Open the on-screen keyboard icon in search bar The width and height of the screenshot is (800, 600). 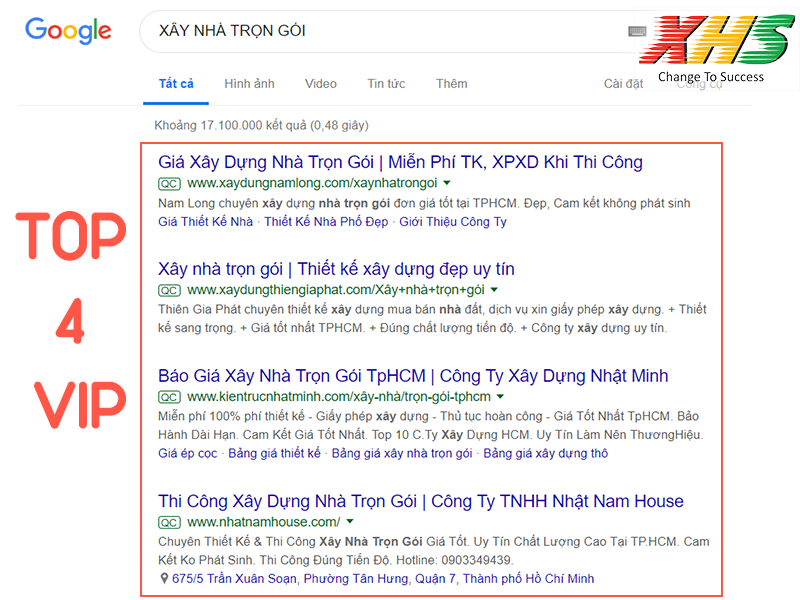(637, 32)
